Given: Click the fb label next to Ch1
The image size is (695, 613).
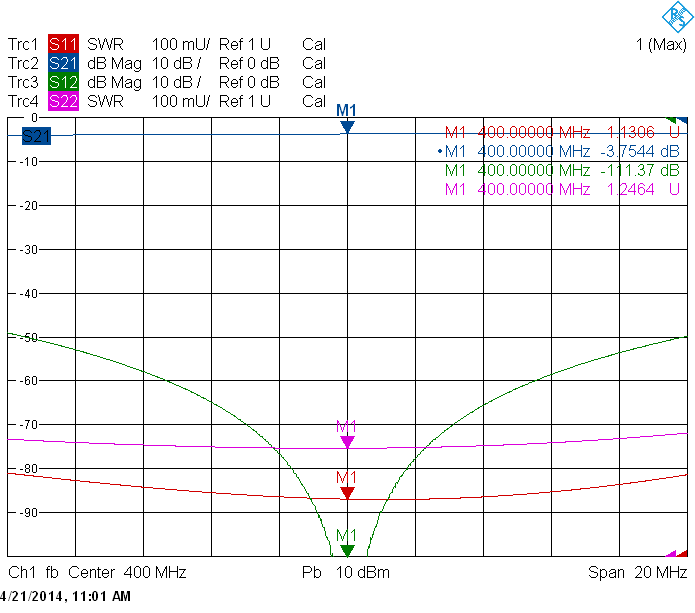Looking at the screenshot, I should [x=52, y=572].
